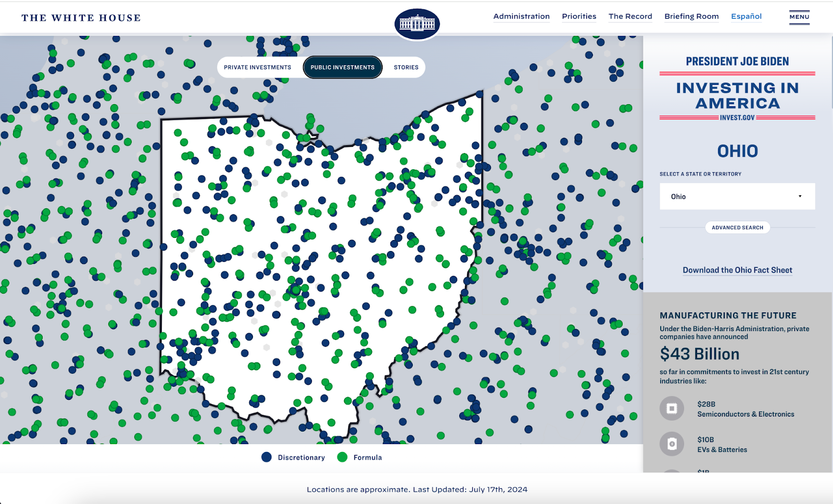This screenshot has height=504, width=833.
Task: Click the $43 Billion figure
Action: point(699,354)
